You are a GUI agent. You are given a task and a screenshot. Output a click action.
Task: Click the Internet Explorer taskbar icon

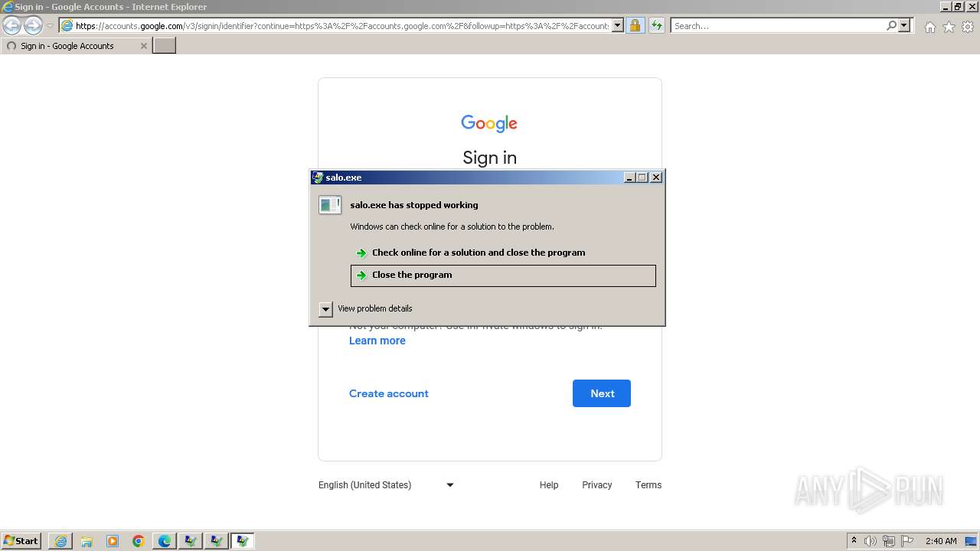[x=60, y=541]
